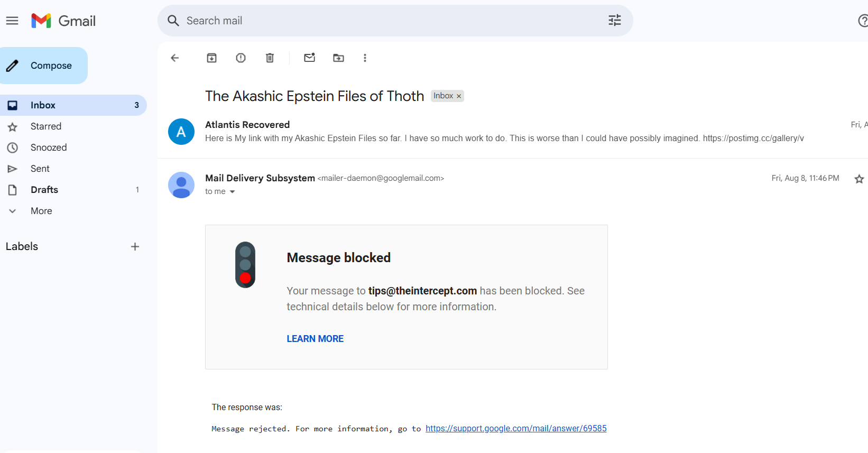Click the Mail Delivery Subsystem sender name

tap(260, 178)
